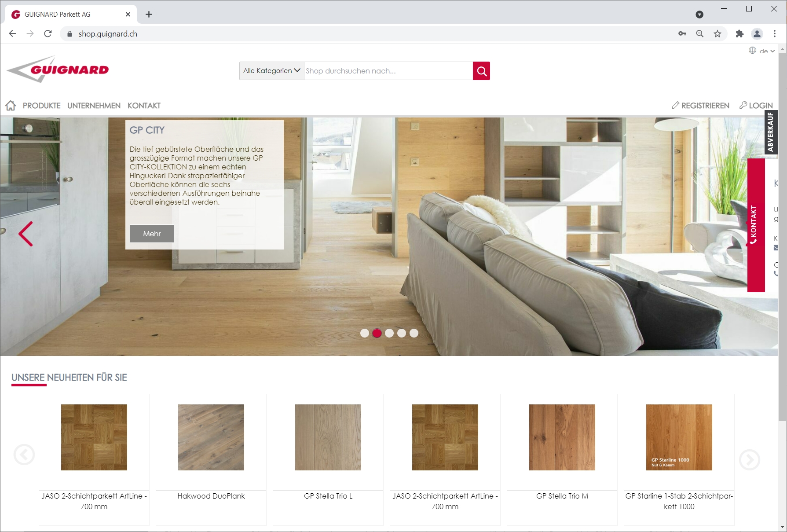
Task: Click the browser forward arrow
Action: click(30, 34)
